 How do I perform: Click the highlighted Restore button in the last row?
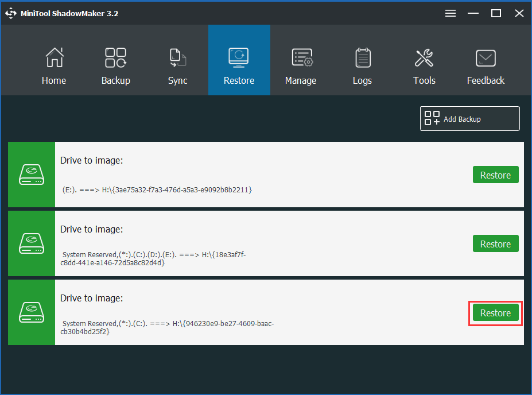pyautogui.click(x=495, y=313)
